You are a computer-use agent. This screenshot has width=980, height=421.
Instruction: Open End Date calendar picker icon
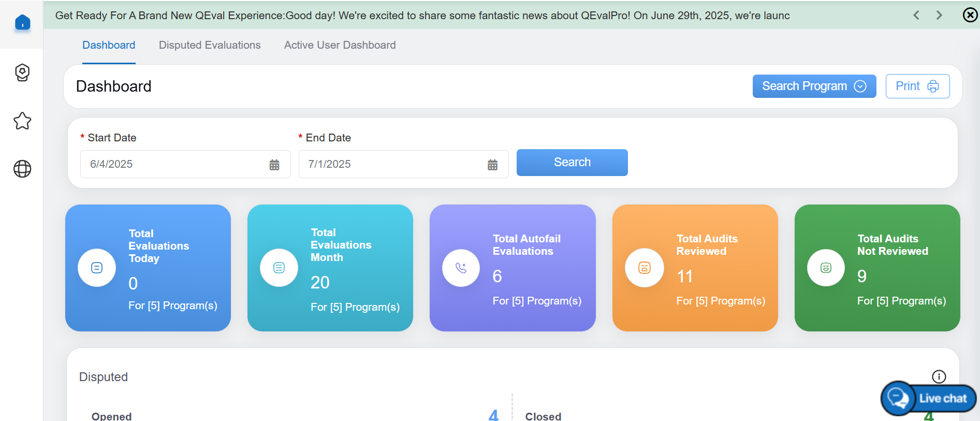(x=492, y=165)
